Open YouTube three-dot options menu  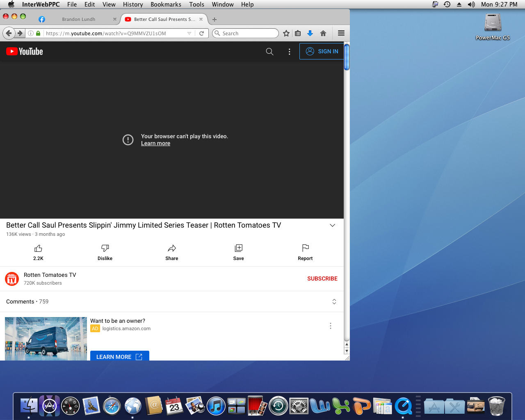tap(290, 51)
